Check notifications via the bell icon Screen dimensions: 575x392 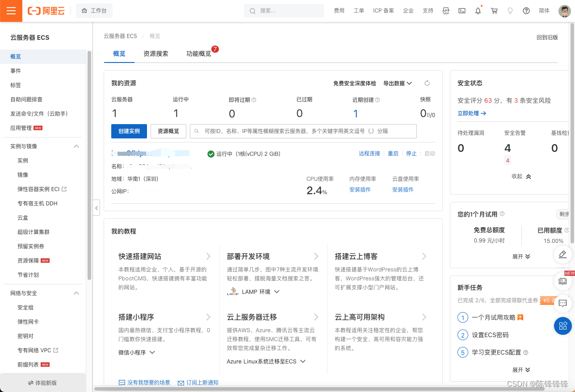[x=478, y=10]
